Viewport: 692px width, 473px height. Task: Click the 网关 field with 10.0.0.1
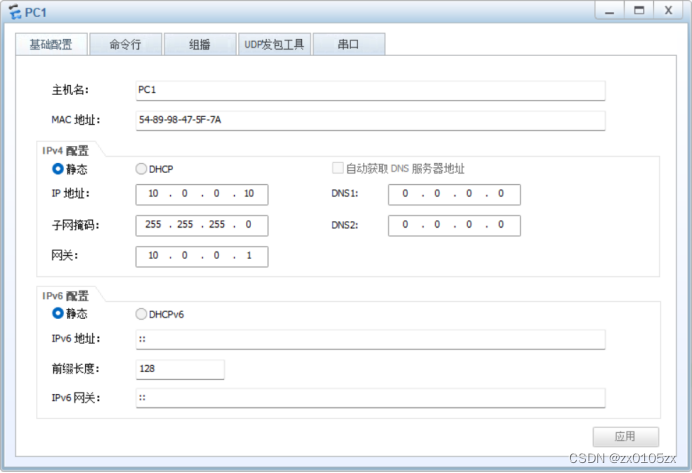(202, 256)
